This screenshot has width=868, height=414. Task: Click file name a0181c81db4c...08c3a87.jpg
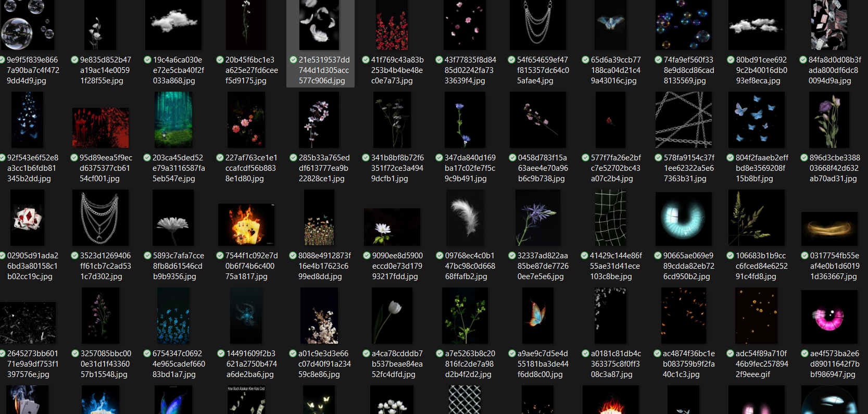pos(615,364)
